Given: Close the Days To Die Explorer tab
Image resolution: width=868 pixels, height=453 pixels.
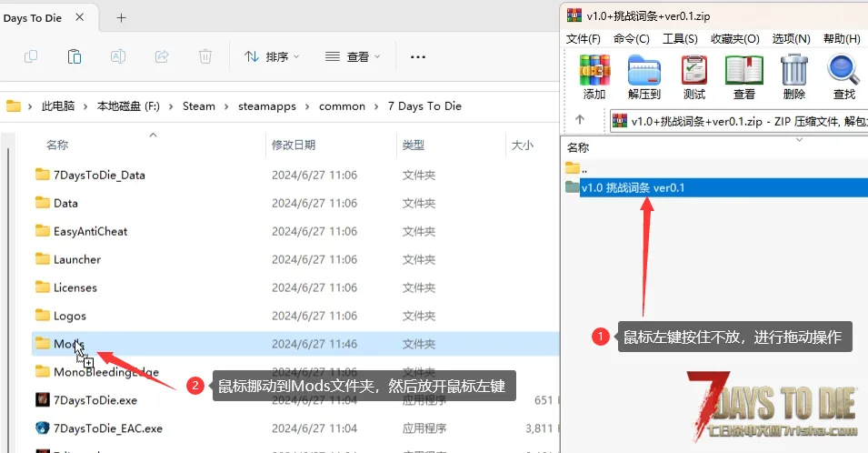Looking at the screenshot, I should point(80,17).
